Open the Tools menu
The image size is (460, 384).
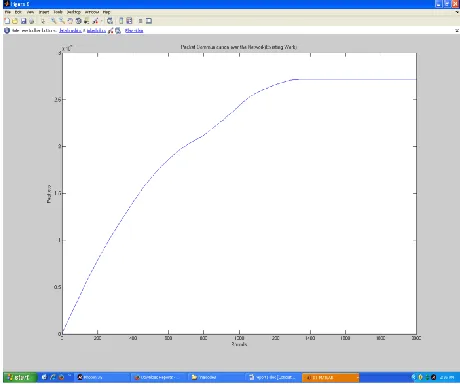tap(58, 12)
